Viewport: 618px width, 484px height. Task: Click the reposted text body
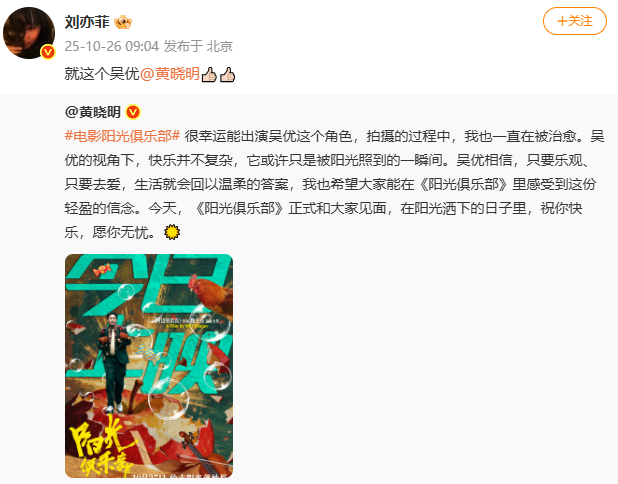(334, 184)
